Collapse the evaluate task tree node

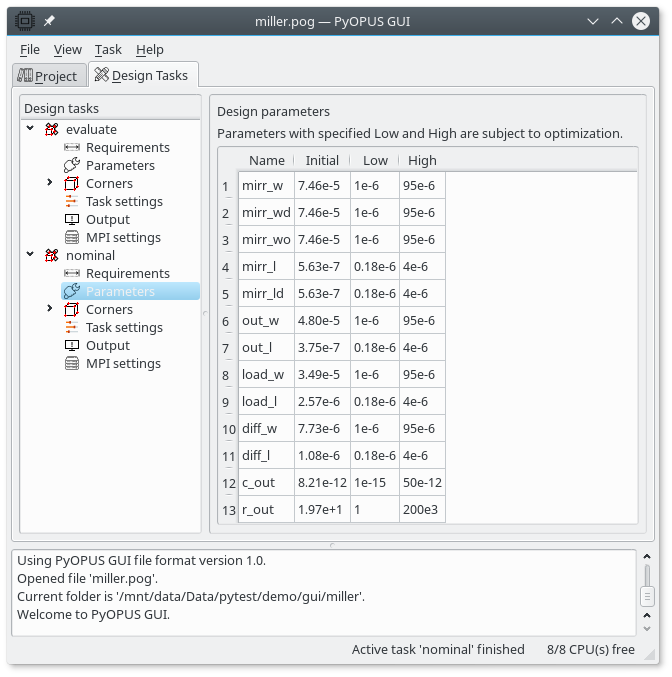(31, 129)
